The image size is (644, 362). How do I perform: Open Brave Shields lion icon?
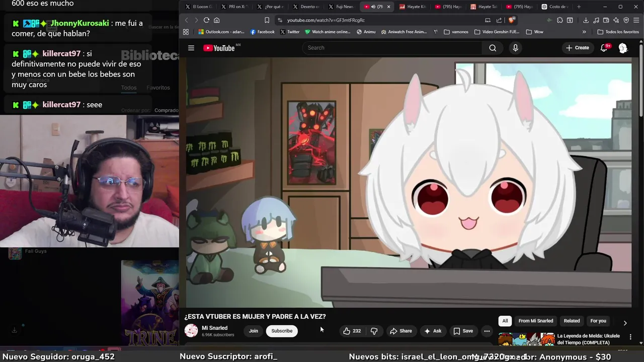coord(512,20)
